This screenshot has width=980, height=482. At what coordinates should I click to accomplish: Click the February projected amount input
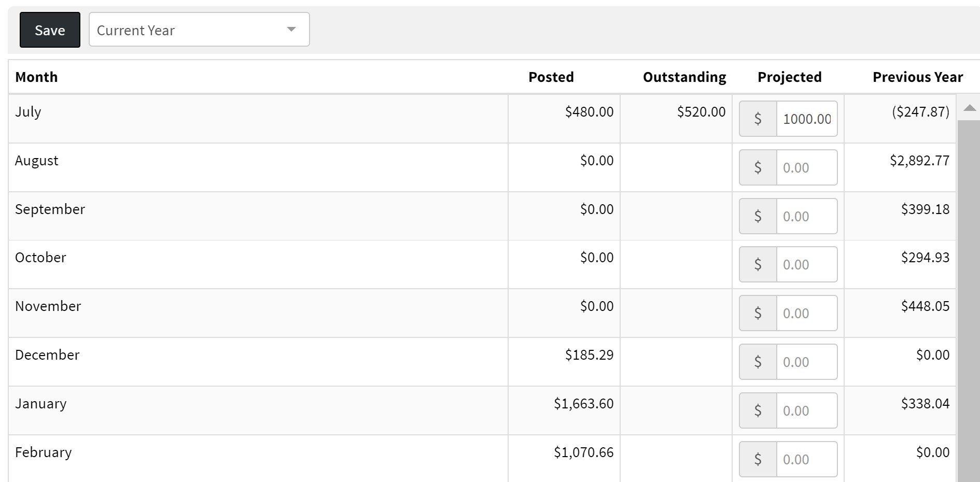pyautogui.click(x=807, y=459)
